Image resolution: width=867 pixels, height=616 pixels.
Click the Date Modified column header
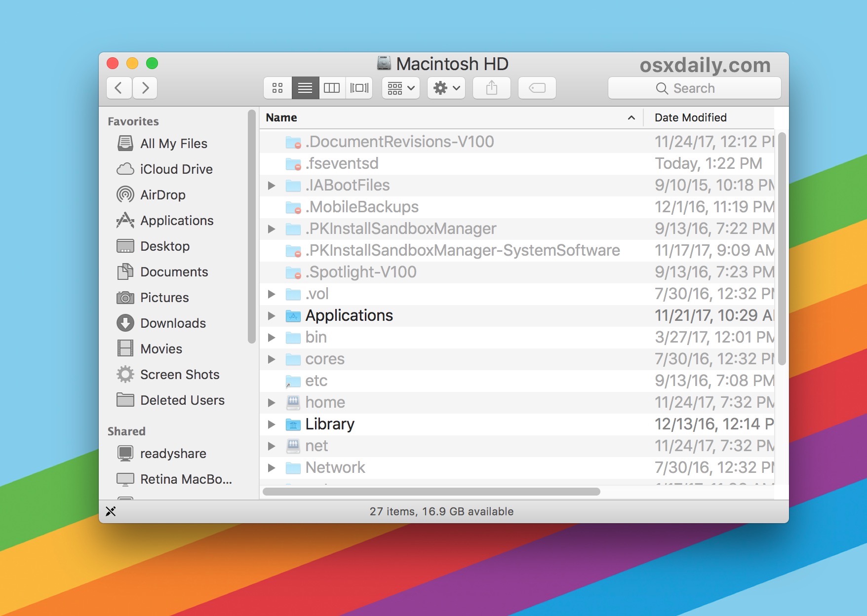pyautogui.click(x=690, y=117)
